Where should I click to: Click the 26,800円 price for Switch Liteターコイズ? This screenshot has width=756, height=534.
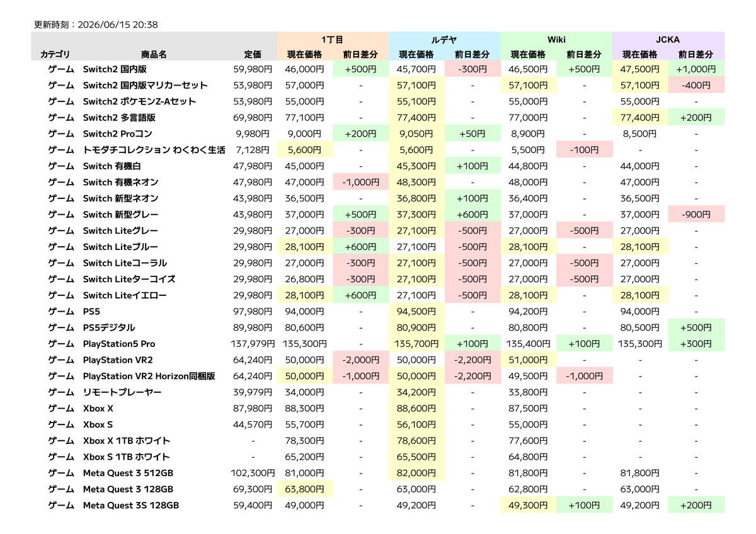pos(306,280)
